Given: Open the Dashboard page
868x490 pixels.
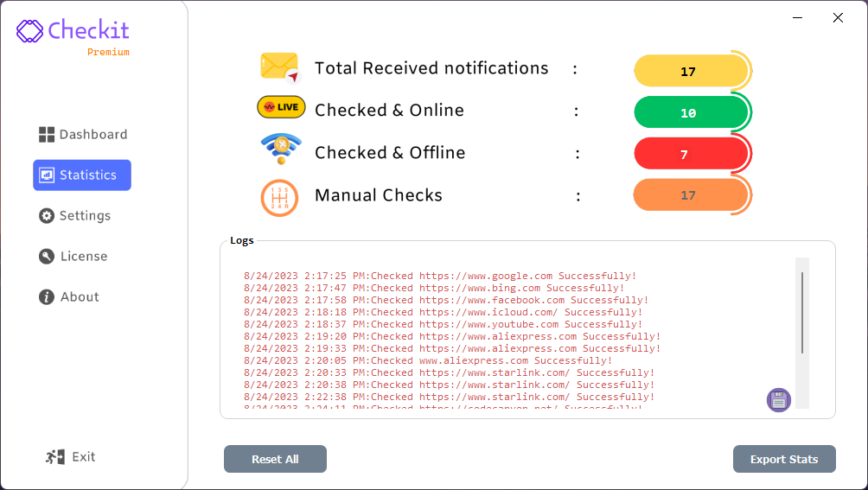Looking at the screenshot, I should tap(93, 135).
